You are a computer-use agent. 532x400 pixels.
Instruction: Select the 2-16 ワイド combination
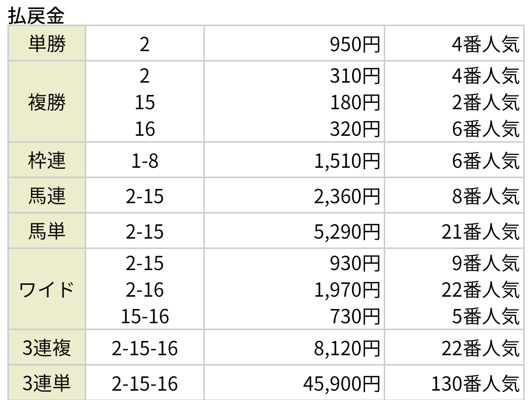144,290
